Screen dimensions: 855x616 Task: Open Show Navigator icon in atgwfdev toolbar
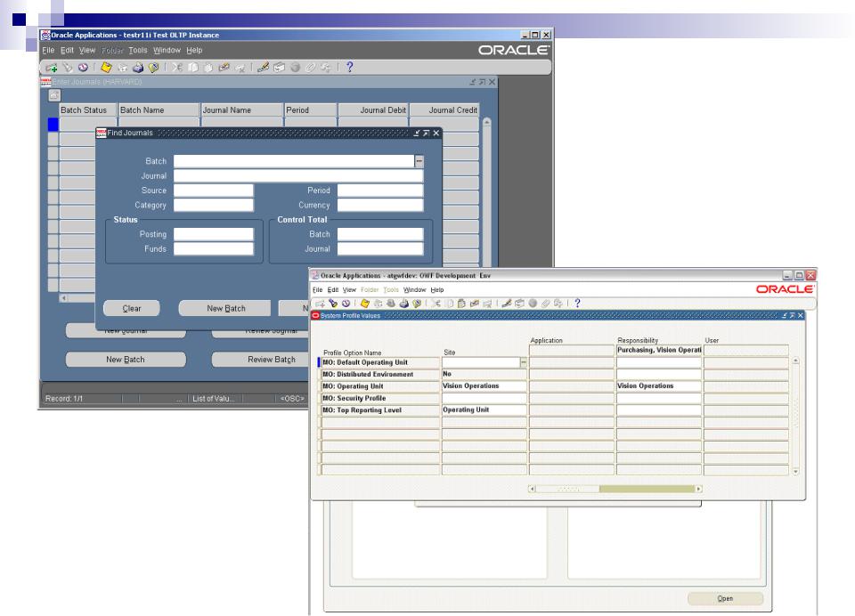point(346,303)
